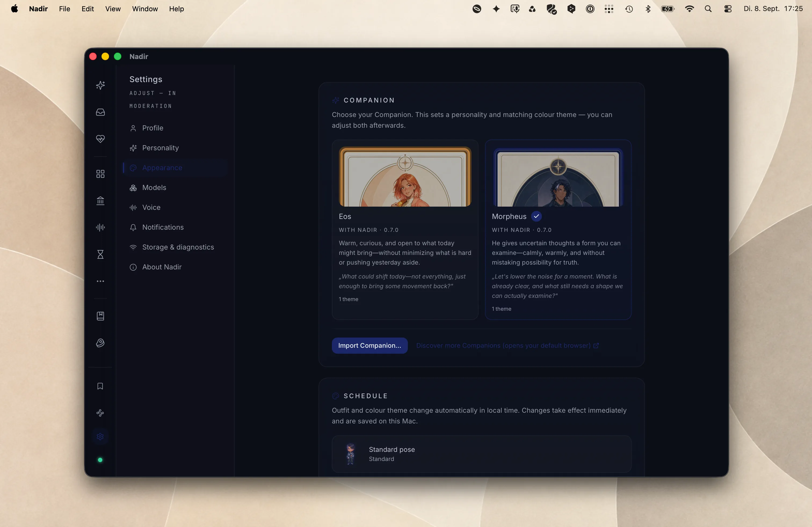Click the Bluetooth menu bar icon
Viewport: 812px width, 527px height.
(x=648, y=9)
